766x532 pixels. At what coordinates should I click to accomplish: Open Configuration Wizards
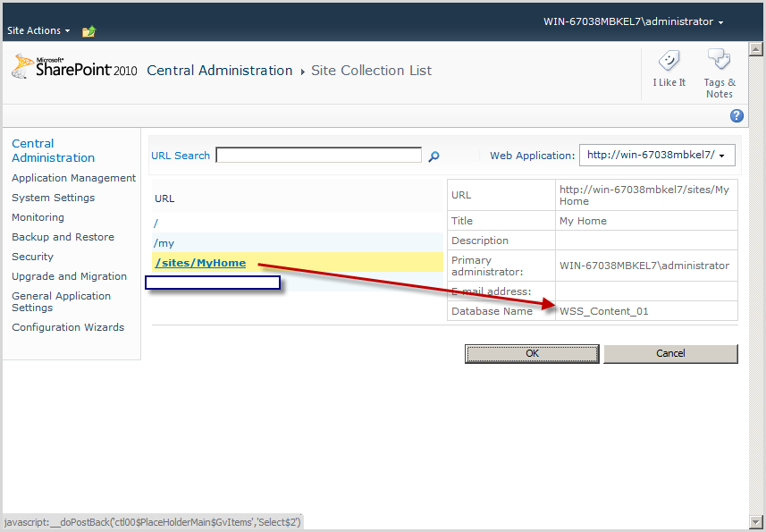tap(68, 327)
